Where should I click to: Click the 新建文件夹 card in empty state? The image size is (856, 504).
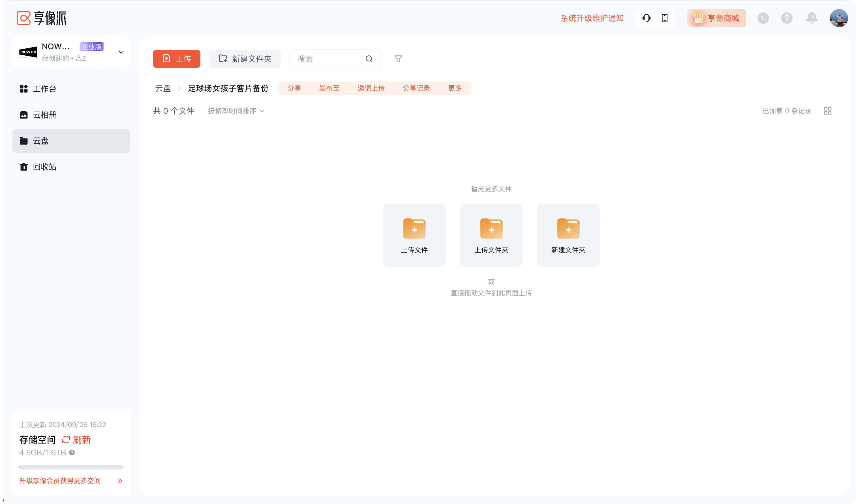coord(568,235)
